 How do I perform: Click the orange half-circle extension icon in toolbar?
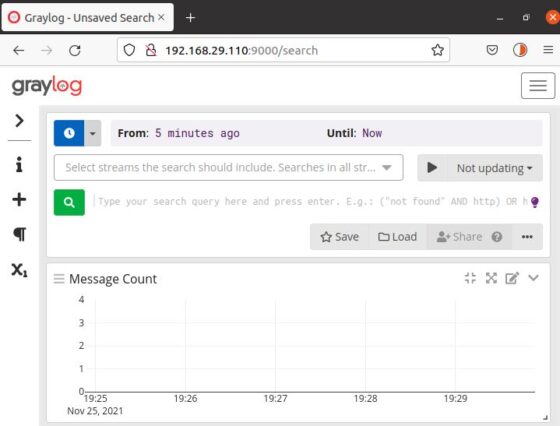pyautogui.click(x=520, y=50)
